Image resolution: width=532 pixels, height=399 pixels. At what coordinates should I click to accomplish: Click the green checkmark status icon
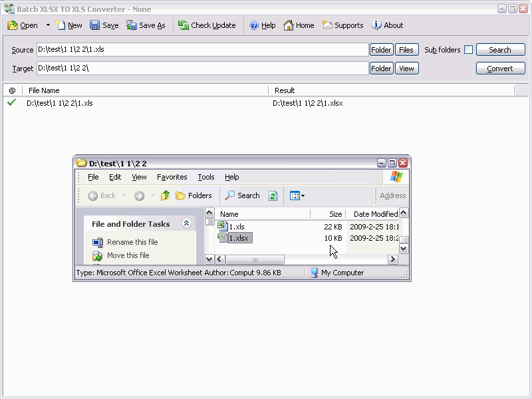[11, 102]
